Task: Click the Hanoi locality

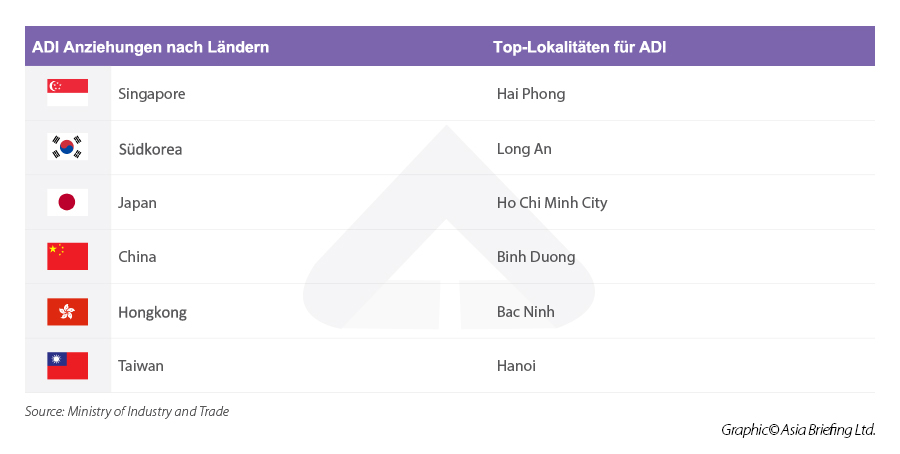Action: pos(516,366)
